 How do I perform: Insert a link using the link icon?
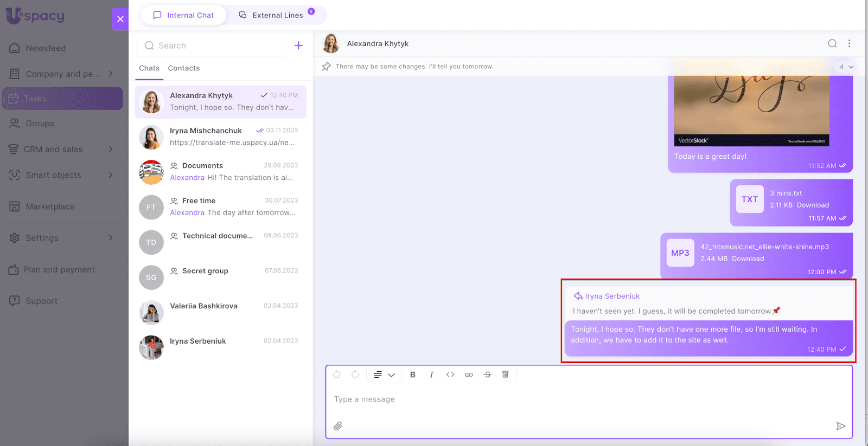(x=469, y=374)
